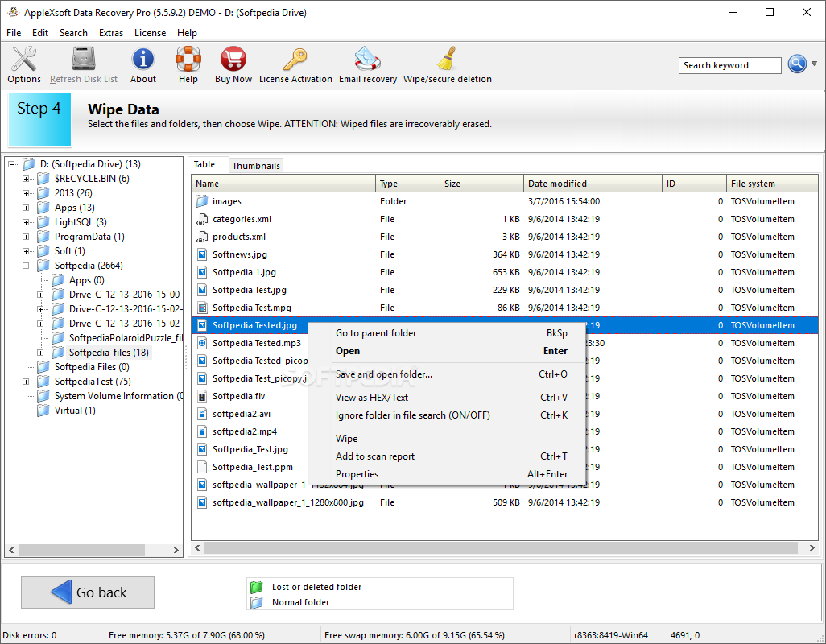Screen dimensions: 826x644
Task: Launch the Email recovery icon
Action: click(x=367, y=59)
